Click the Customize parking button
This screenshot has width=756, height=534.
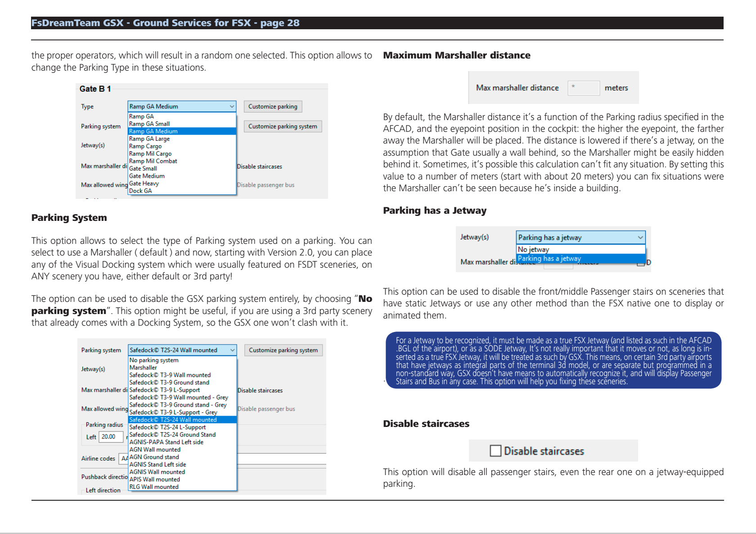(273, 107)
